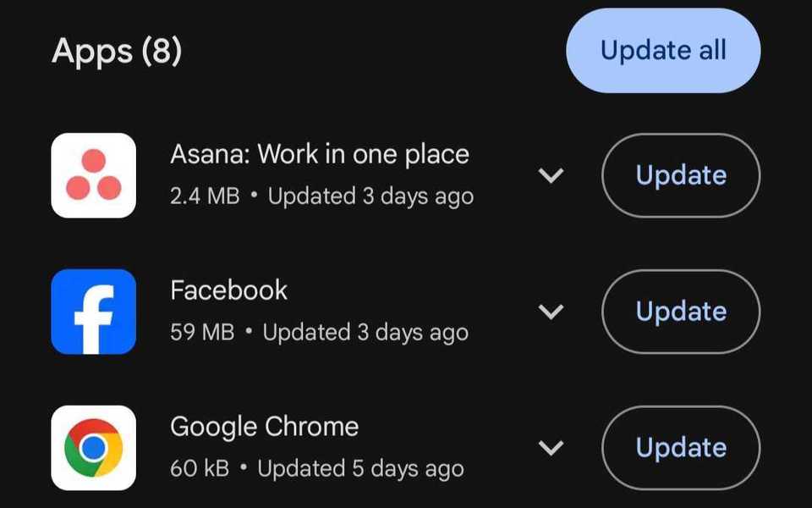This screenshot has height=508, width=812.
Task: Expand Asana update details chevron
Action: [x=551, y=175]
